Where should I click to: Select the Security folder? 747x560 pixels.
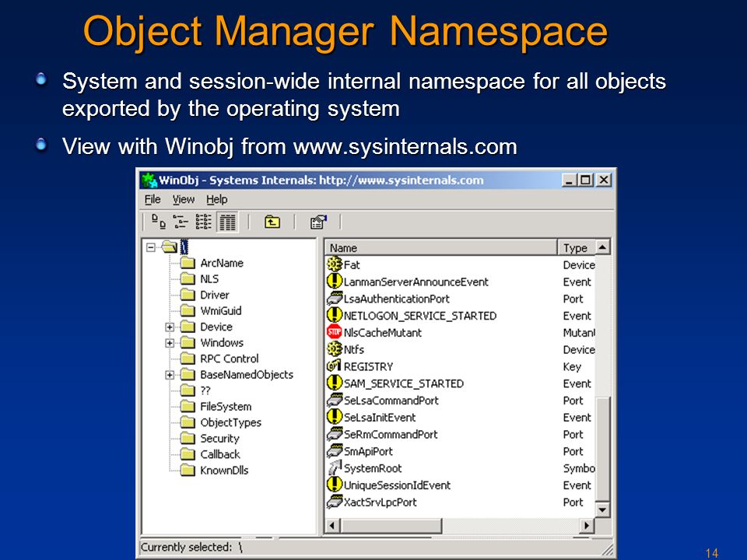click(219, 439)
